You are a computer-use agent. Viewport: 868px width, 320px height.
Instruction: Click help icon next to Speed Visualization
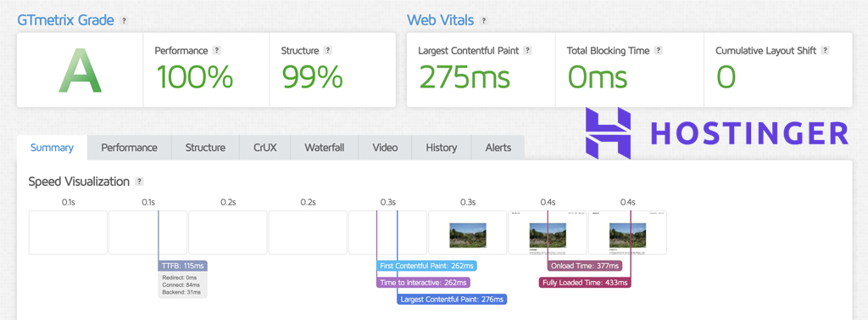point(140,182)
